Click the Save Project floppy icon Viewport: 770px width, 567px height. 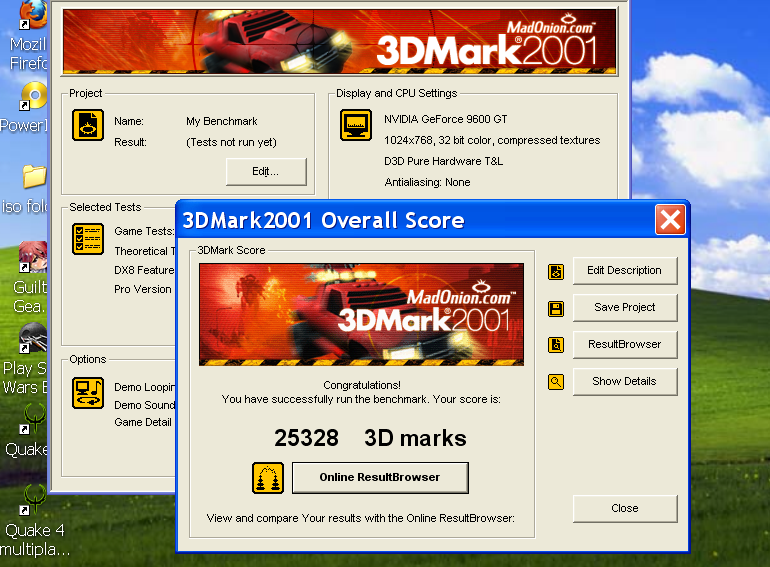[x=556, y=309]
